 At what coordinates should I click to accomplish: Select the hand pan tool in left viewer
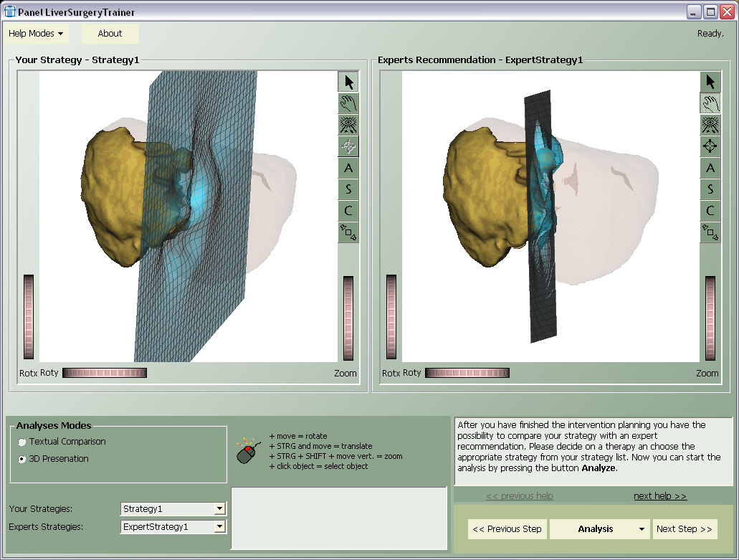point(348,103)
